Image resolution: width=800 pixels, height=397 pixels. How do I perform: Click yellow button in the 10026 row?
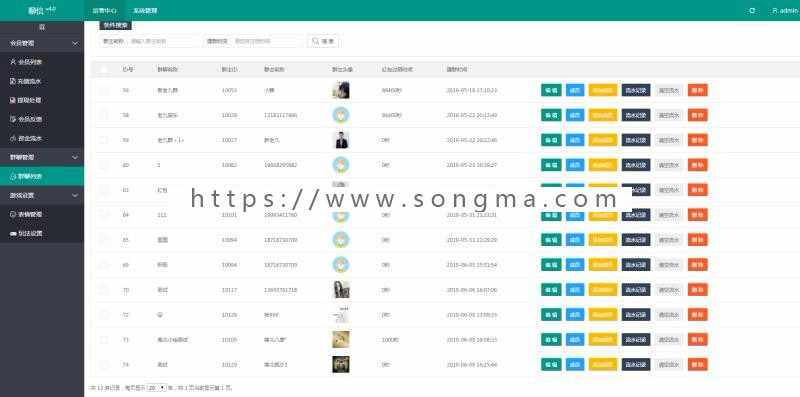click(x=603, y=115)
